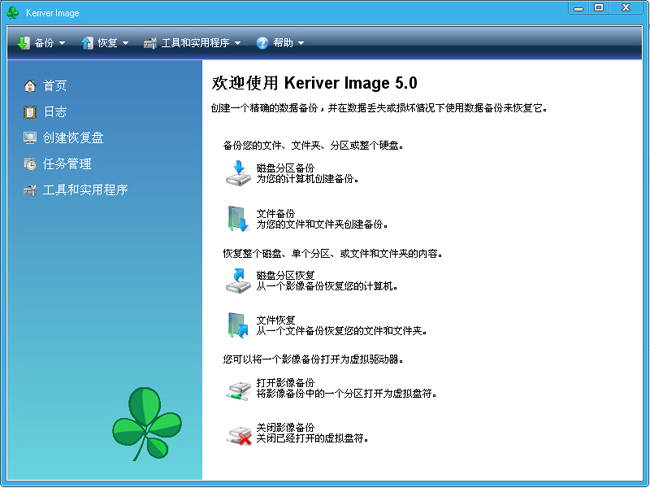
Task: Click the green clover logo in sidebar
Action: click(x=147, y=424)
